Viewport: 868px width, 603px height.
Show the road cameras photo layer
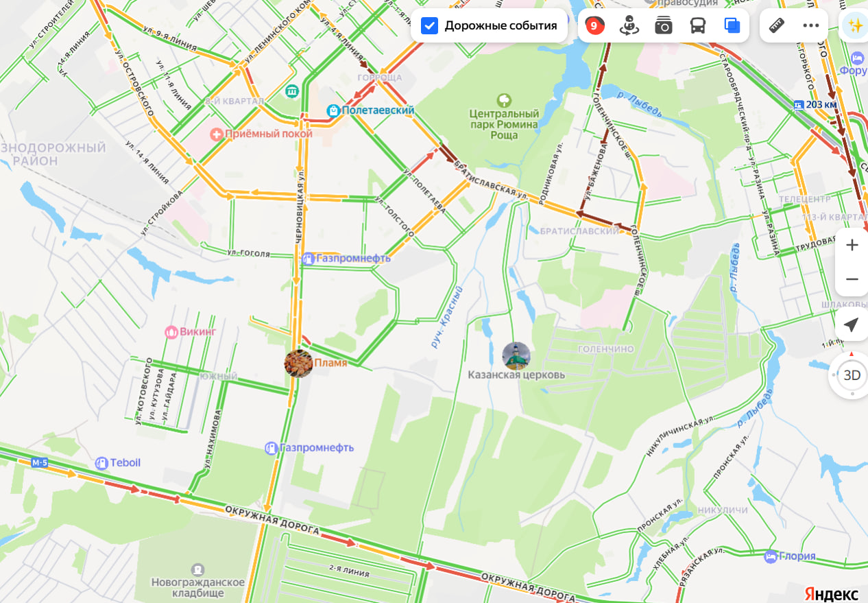[x=663, y=26]
